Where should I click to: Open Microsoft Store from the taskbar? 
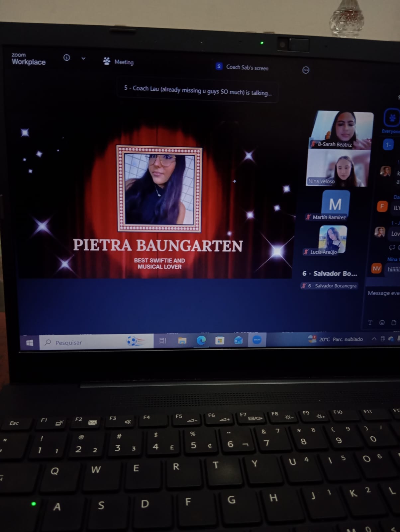220,340
